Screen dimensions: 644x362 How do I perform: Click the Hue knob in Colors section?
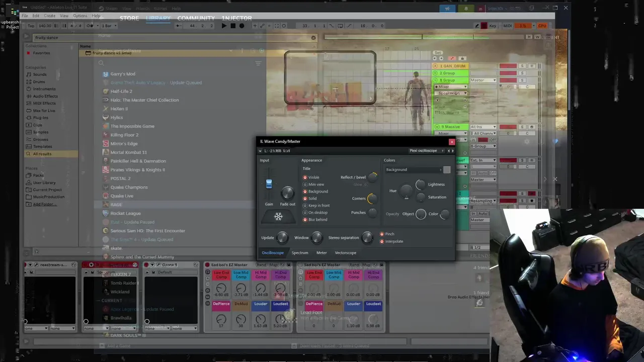pos(407,191)
